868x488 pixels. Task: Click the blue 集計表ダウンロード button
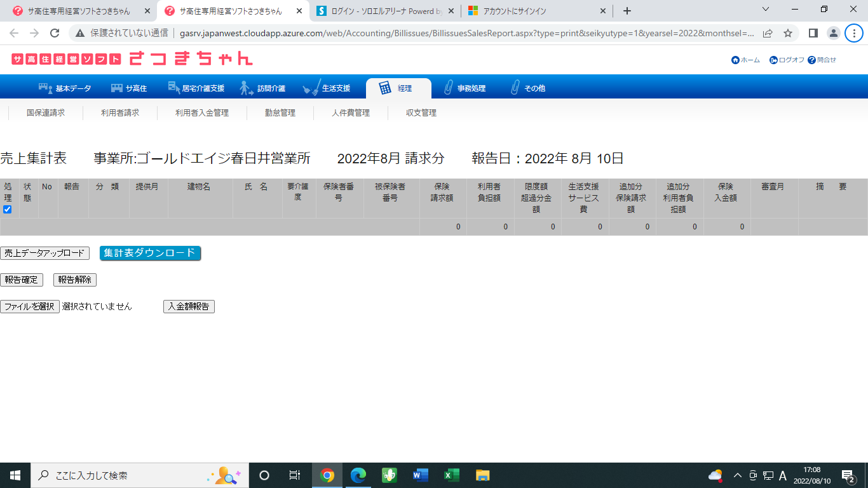150,253
